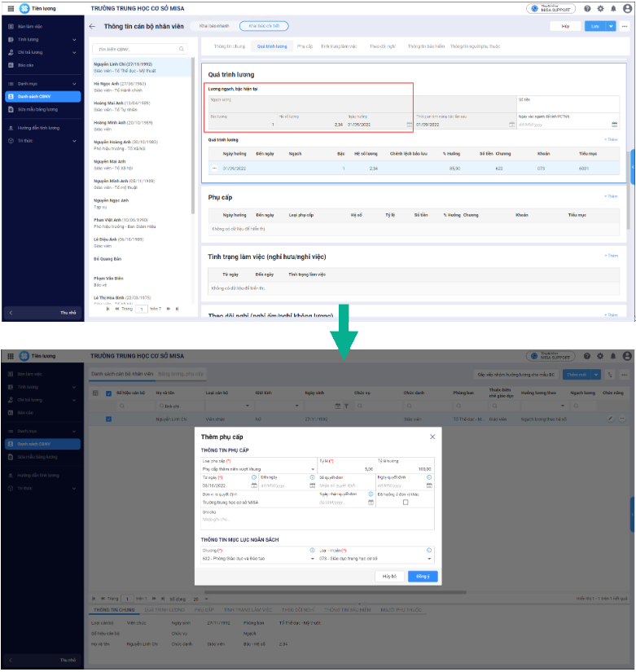The image size is (636, 672).
Task: Open the Thông tin bảo hiểm tab
Action: (426, 46)
